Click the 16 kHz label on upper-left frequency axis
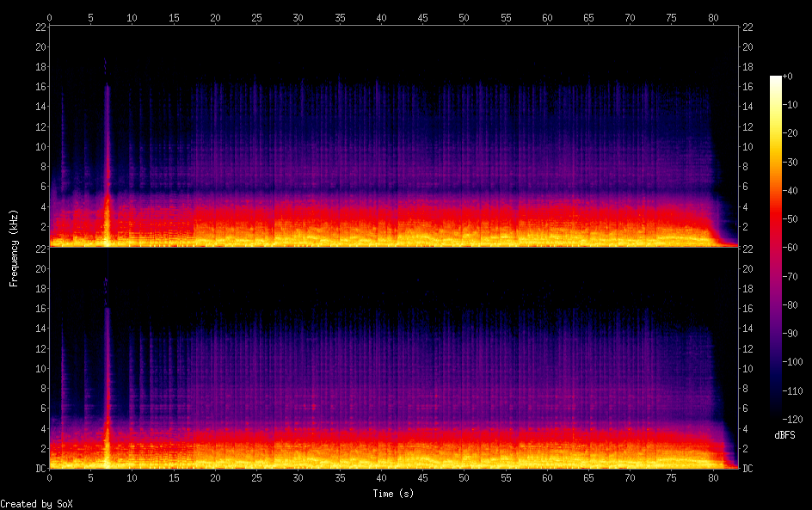Screen dimensions: 812x510 click(x=40, y=87)
